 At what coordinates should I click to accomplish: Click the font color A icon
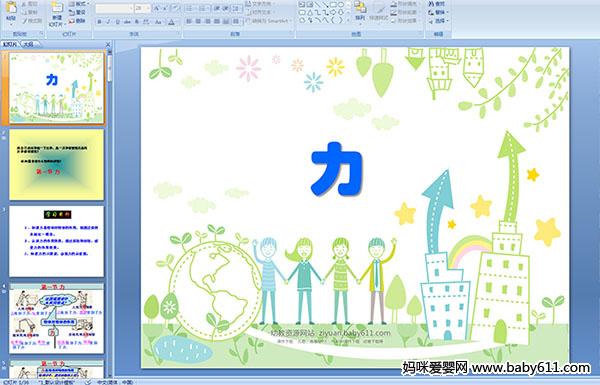tap(171, 22)
